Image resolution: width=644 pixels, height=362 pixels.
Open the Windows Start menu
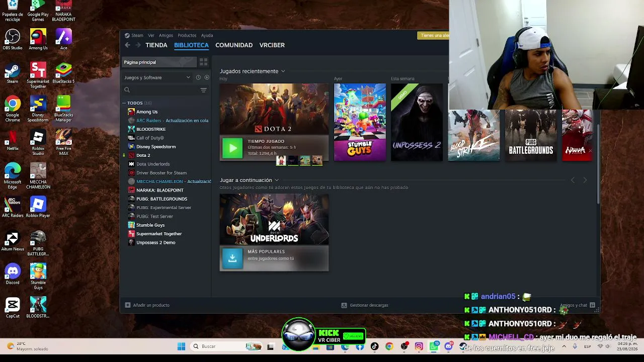(181, 346)
